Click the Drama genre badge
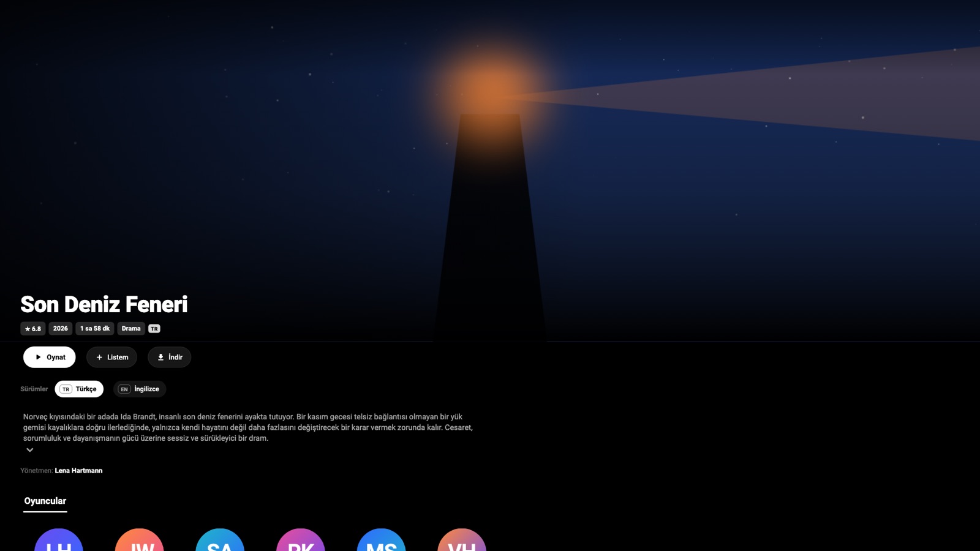 [x=131, y=329]
